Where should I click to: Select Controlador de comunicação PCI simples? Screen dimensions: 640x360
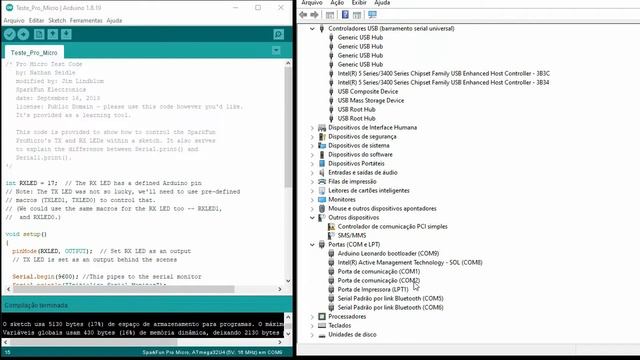[393, 227]
